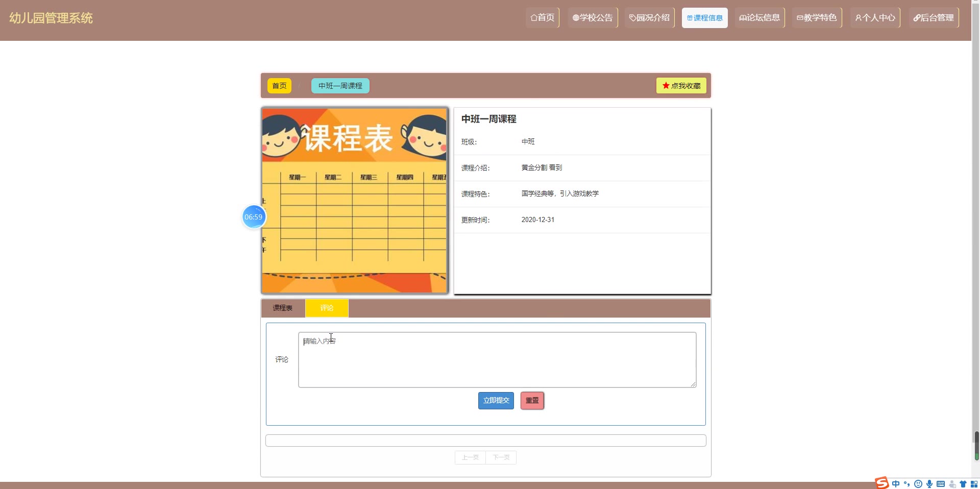Screen dimensions: 980x489
Task: Open the skin shirt icon in IME bar
Action: pyautogui.click(x=963, y=484)
